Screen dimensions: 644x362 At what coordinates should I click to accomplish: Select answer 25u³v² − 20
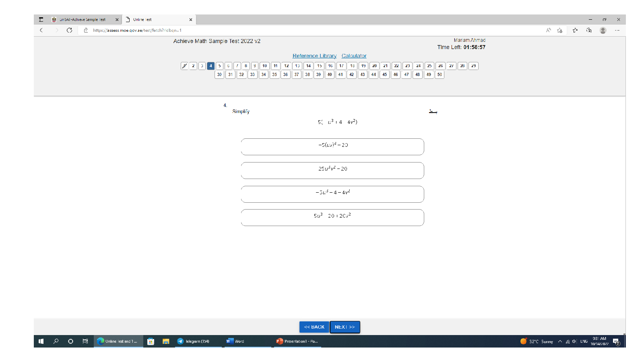coord(332,171)
